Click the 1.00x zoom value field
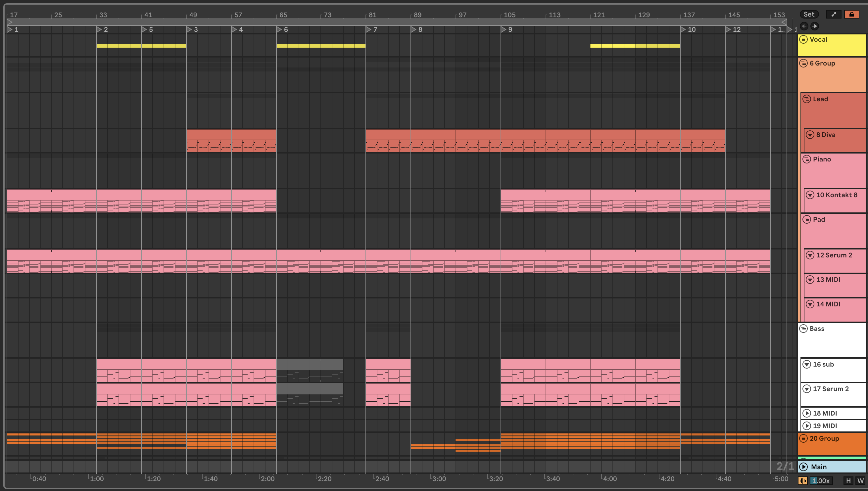This screenshot has width=868, height=491. tap(821, 480)
